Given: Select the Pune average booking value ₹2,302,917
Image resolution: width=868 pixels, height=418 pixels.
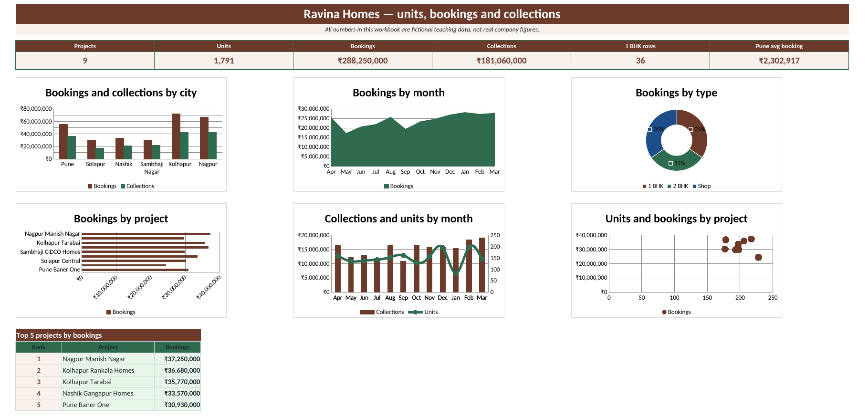Looking at the screenshot, I should 779,61.
